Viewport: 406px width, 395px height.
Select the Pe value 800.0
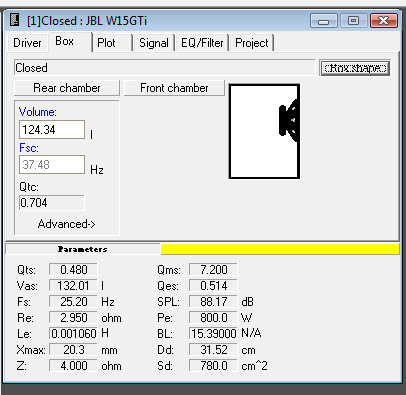click(213, 318)
